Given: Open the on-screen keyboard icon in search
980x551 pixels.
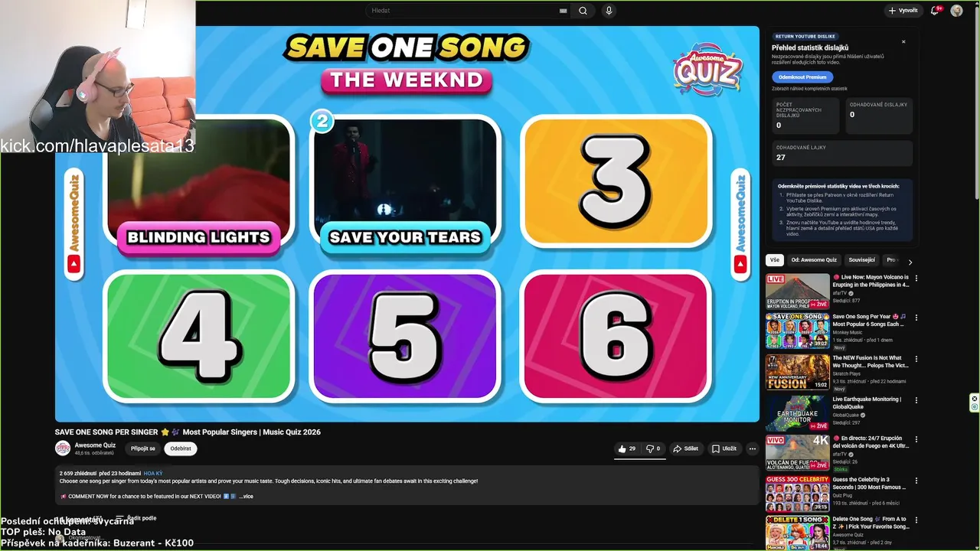Looking at the screenshot, I should 563,11.
